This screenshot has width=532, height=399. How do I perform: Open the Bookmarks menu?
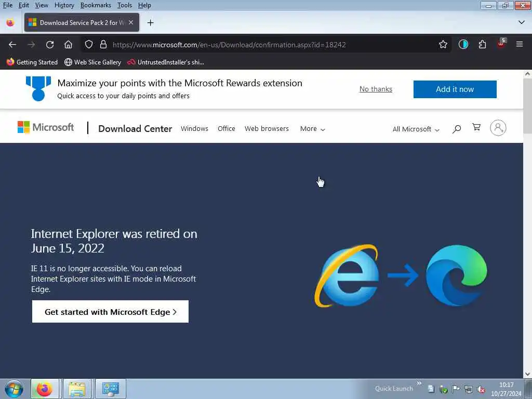[96, 5]
